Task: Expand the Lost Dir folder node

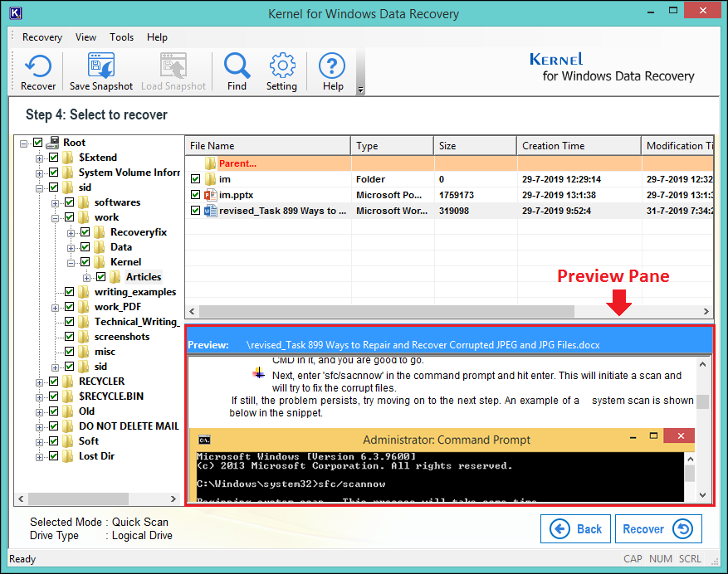Action: coord(40,457)
